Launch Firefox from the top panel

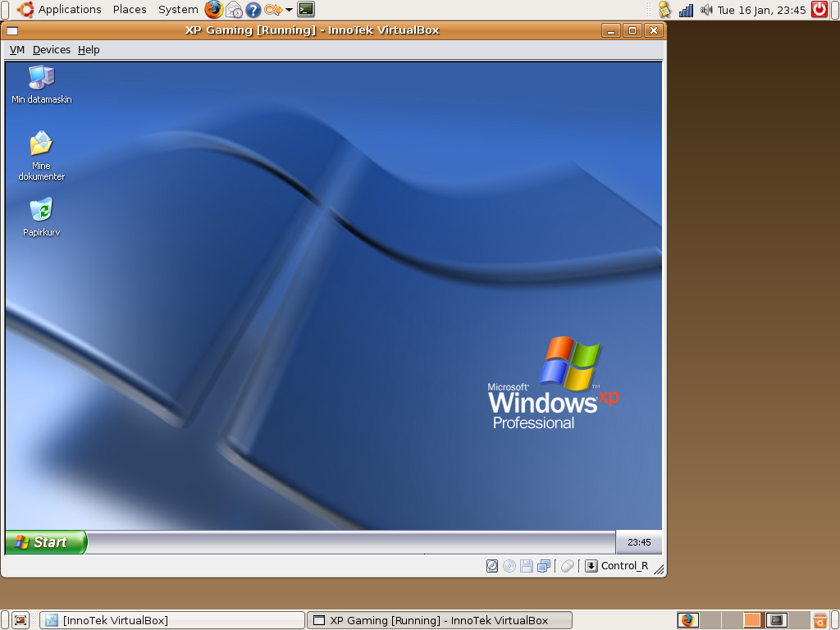tap(213, 10)
